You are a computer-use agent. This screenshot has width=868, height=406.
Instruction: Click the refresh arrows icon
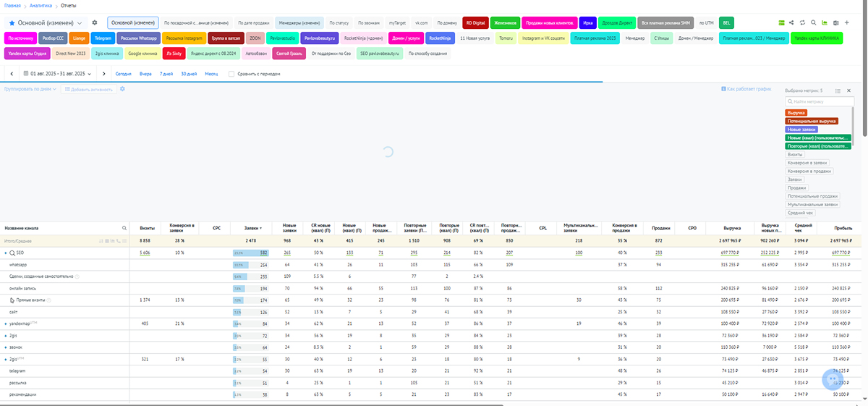click(x=802, y=23)
